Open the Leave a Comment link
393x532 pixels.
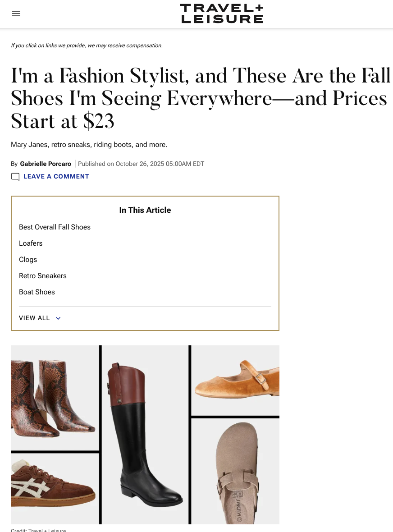[x=56, y=176]
